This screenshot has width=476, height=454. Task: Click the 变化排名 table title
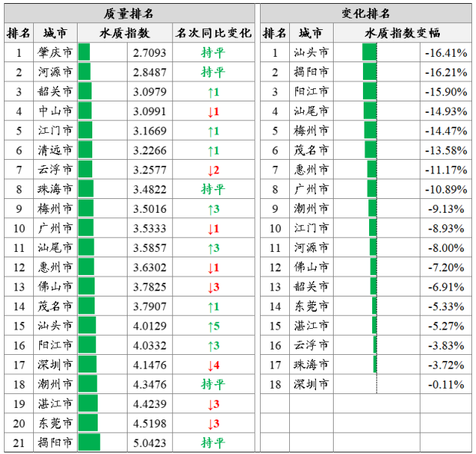365,13
